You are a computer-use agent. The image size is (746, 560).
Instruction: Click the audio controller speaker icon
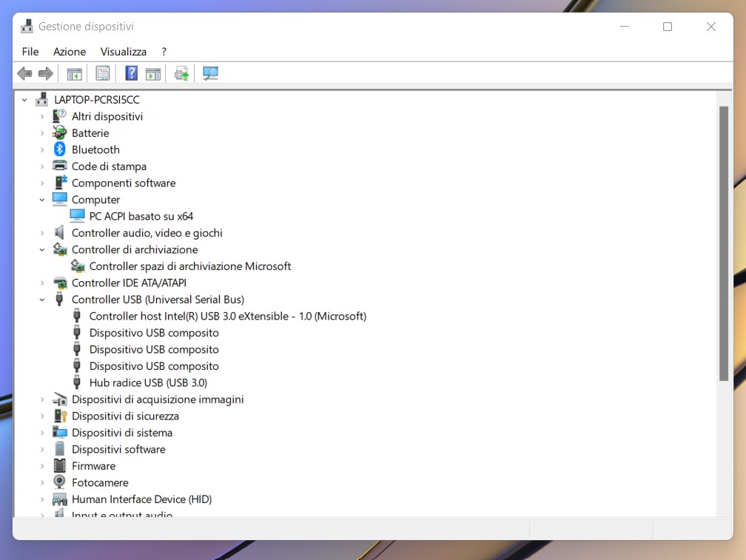(x=59, y=232)
